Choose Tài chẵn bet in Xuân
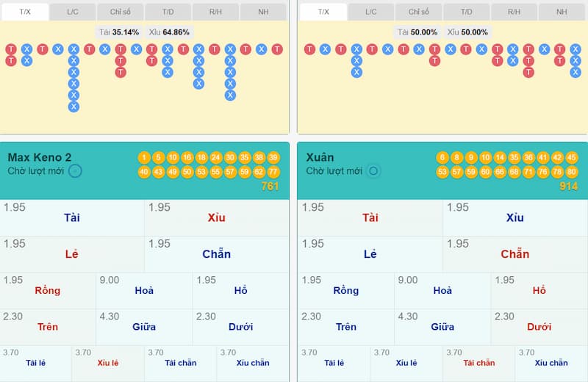The image size is (588, 382). coord(478,363)
